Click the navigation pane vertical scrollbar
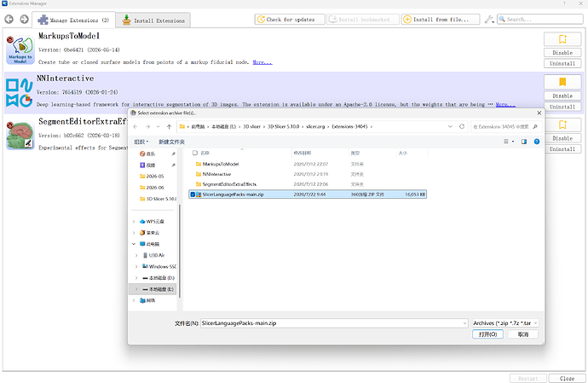This screenshot has width=588, height=383. [x=179, y=251]
